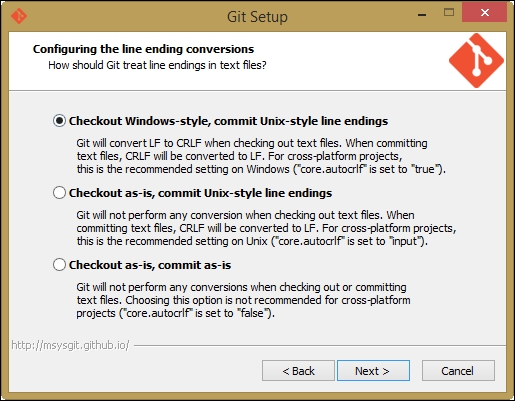
Task: Click the 'Checkout as-is, commit as-is' label text
Action: point(150,265)
